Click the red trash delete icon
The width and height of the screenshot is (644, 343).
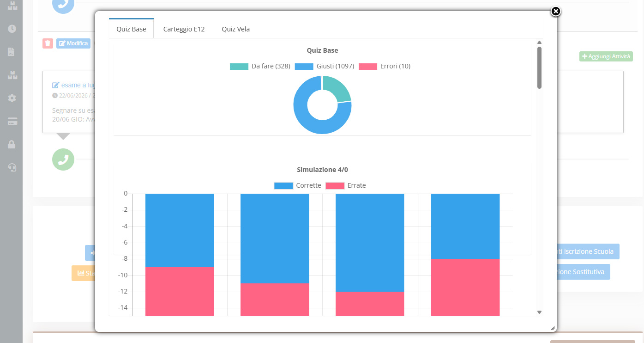pyautogui.click(x=48, y=43)
